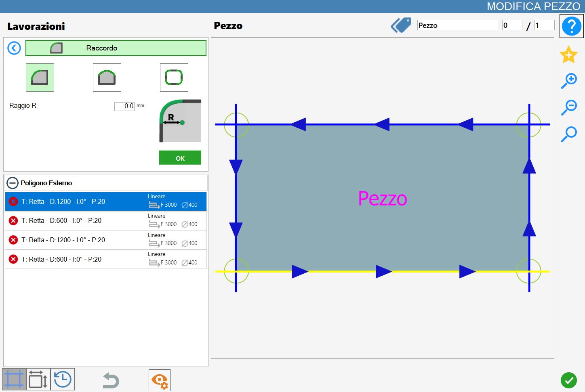
Task: Open the history clock tool
Action: click(x=63, y=379)
